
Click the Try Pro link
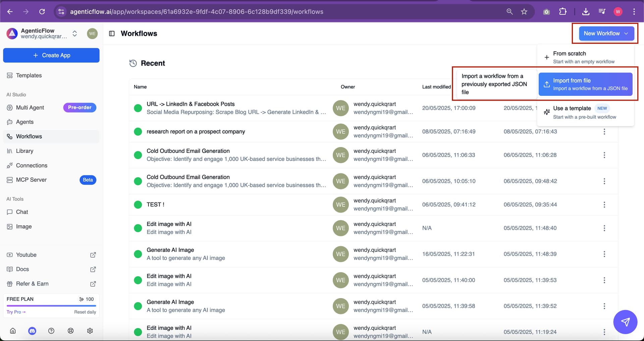[x=16, y=312]
